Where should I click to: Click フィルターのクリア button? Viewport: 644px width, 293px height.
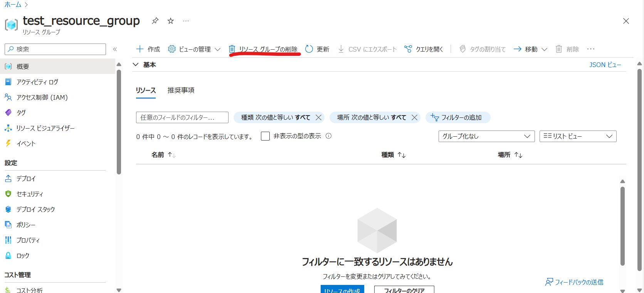(x=404, y=290)
